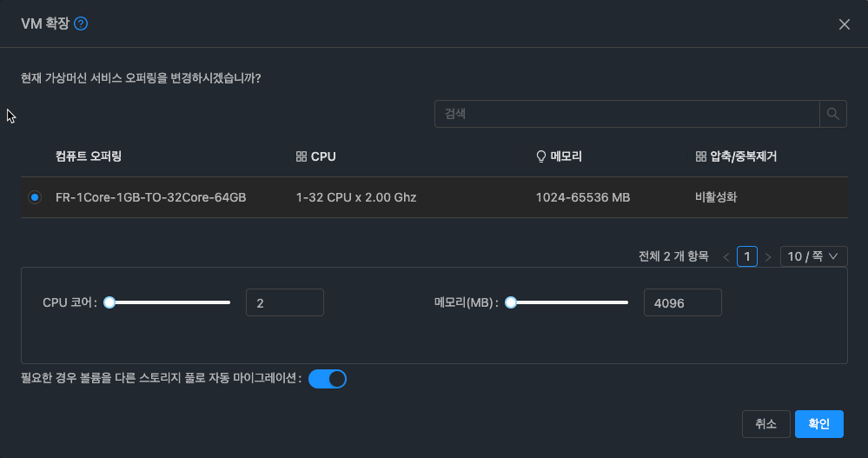
Task: Click the search magnifier icon button
Action: coord(832,114)
